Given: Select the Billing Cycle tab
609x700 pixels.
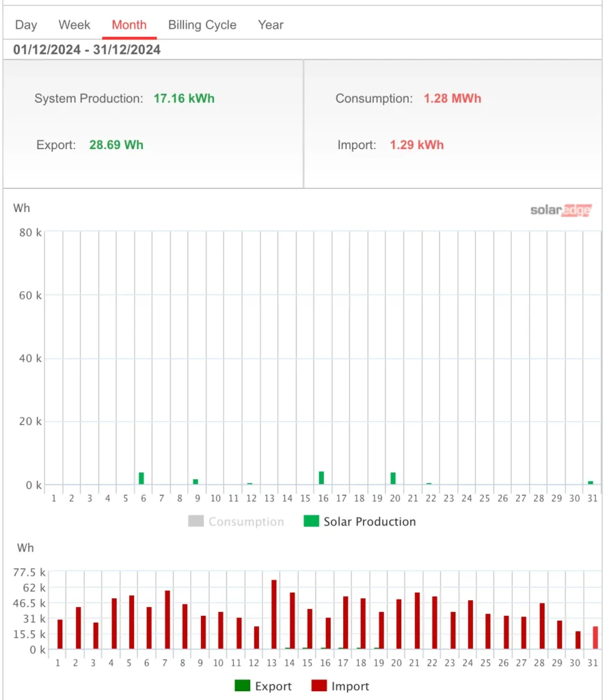Looking at the screenshot, I should click(x=202, y=25).
